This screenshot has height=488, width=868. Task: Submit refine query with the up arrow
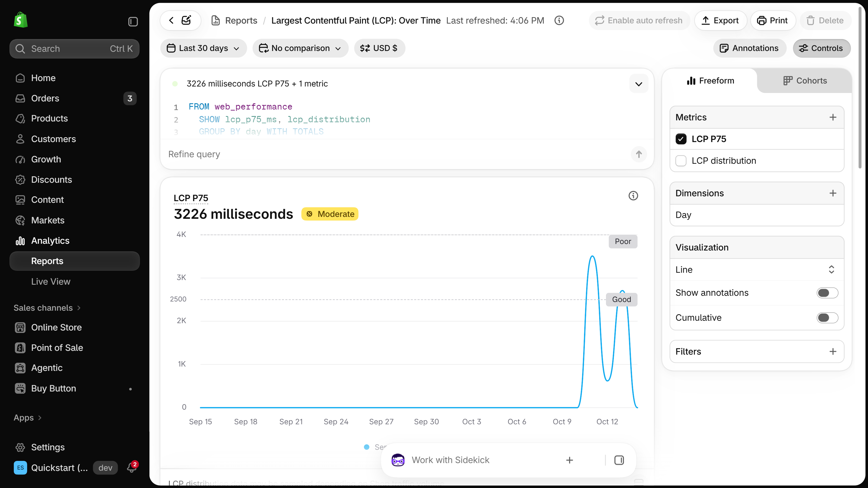[639, 154]
